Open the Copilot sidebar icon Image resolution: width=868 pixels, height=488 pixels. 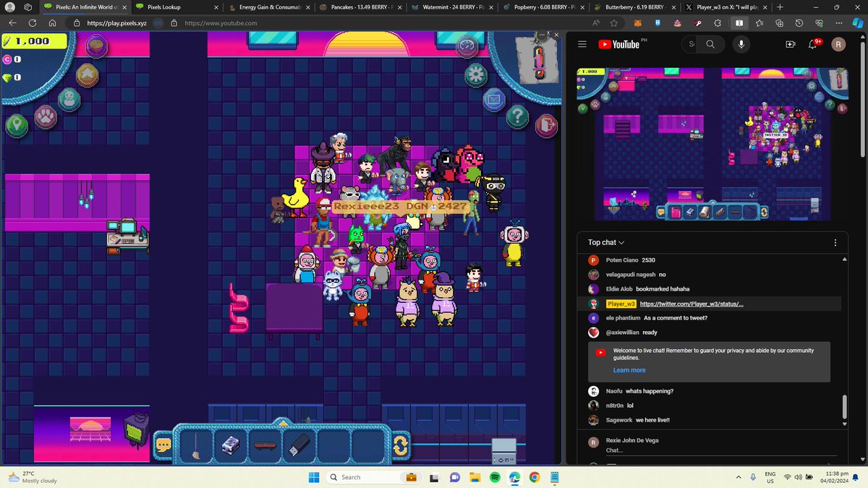click(x=858, y=23)
